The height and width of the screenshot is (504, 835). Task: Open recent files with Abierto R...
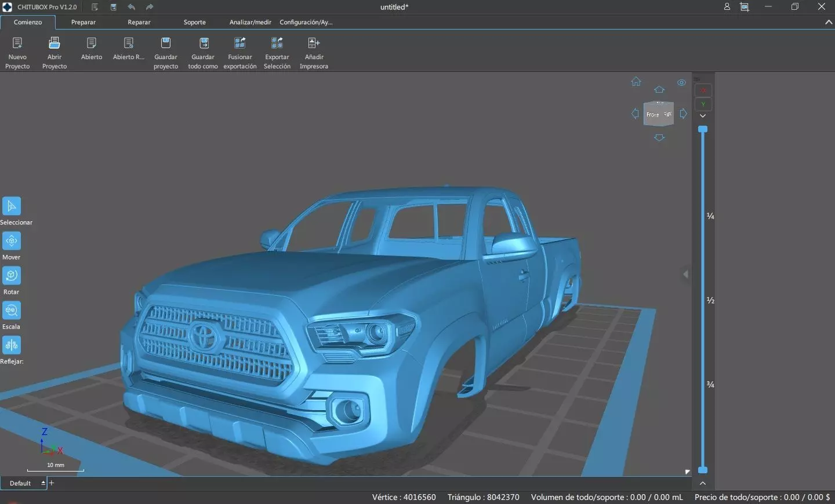129,49
